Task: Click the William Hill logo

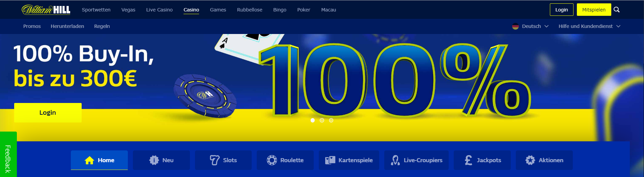Action: (46, 10)
